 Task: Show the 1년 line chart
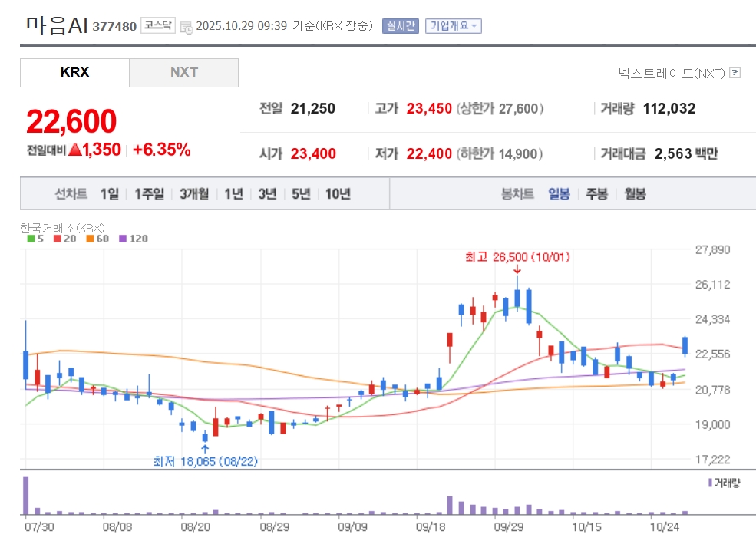point(233,194)
